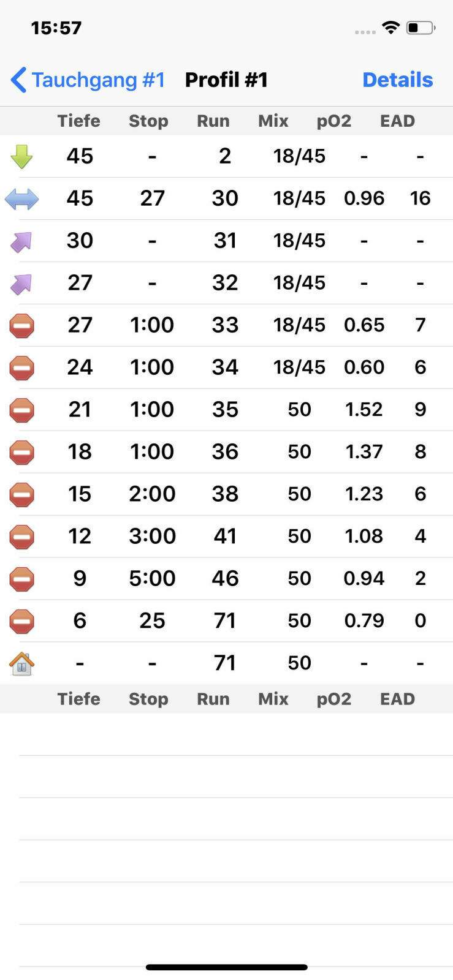Tap the Tiefe column header at top
Screen dimensions: 453x980
[78, 121]
